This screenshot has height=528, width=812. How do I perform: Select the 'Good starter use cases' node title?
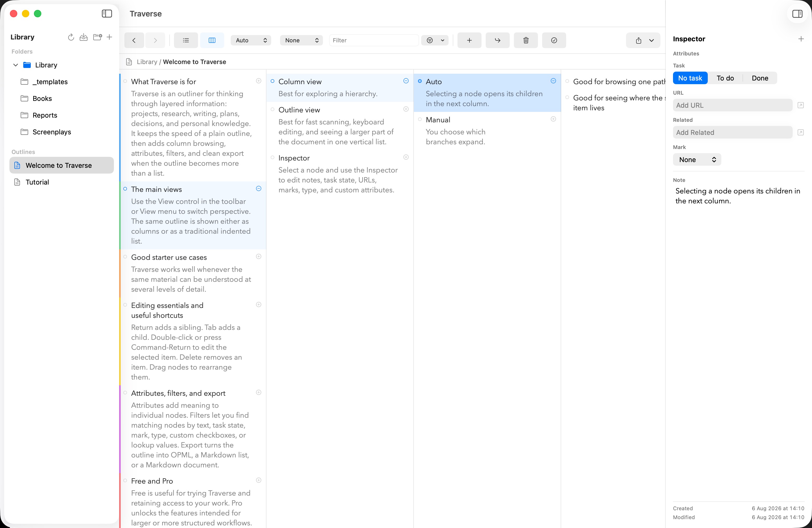coord(169,257)
